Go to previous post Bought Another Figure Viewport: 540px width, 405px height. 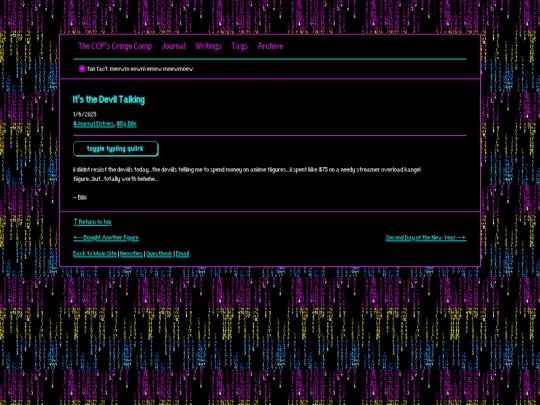(x=106, y=238)
